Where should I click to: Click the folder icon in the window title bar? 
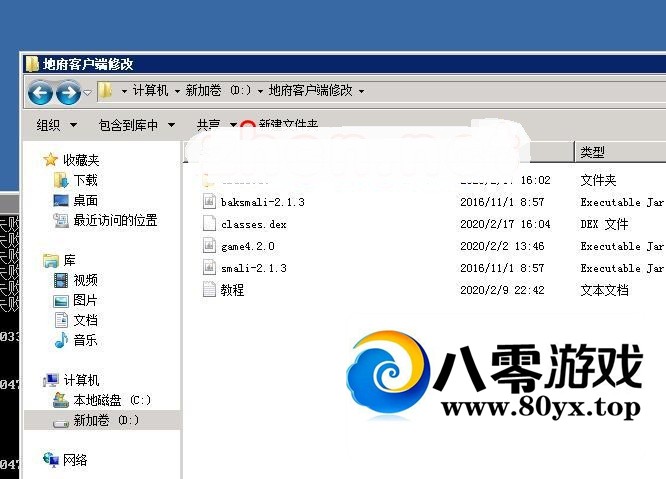pyautogui.click(x=32, y=64)
